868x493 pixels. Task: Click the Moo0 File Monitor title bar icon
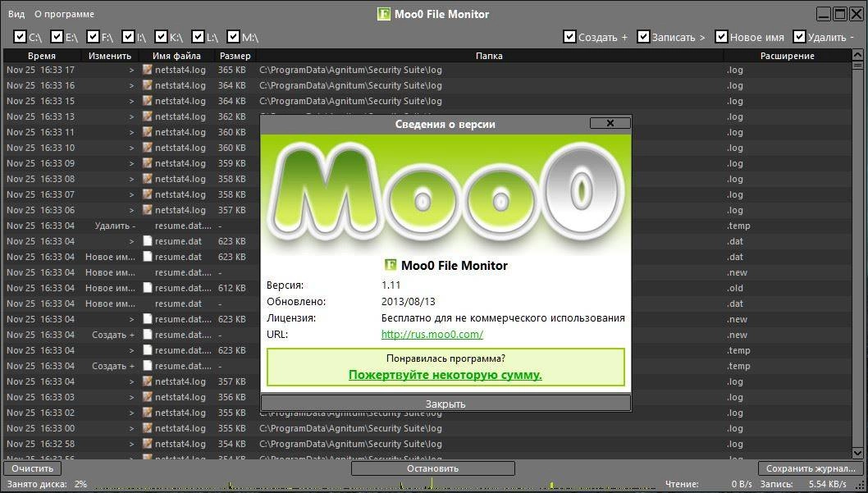pyautogui.click(x=384, y=14)
